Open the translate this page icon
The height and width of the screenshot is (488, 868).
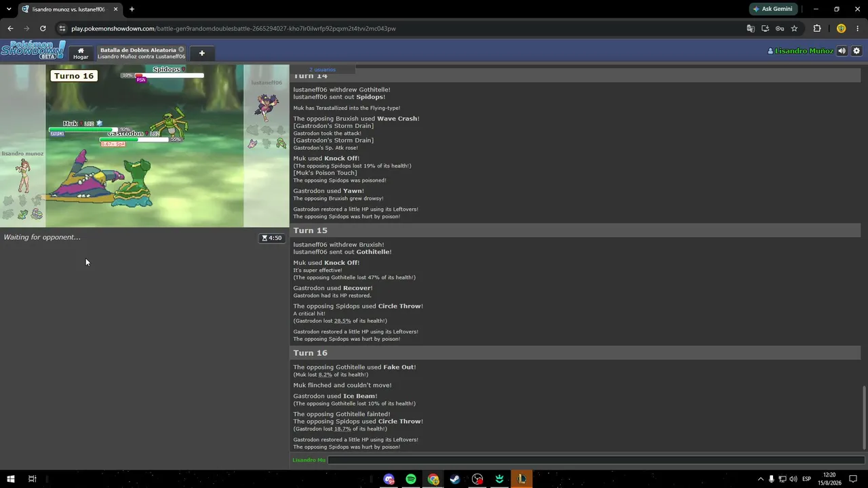(x=751, y=28)
